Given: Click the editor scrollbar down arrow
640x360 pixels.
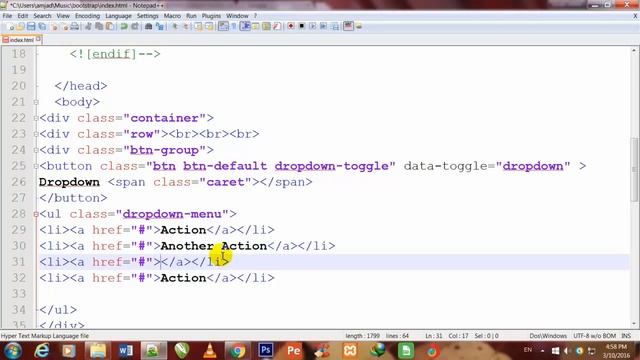Looking at the screenshot, I should (634, 324).
